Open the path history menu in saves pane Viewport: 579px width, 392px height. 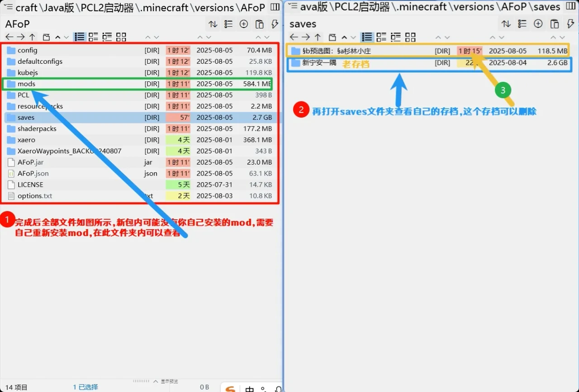293,6
